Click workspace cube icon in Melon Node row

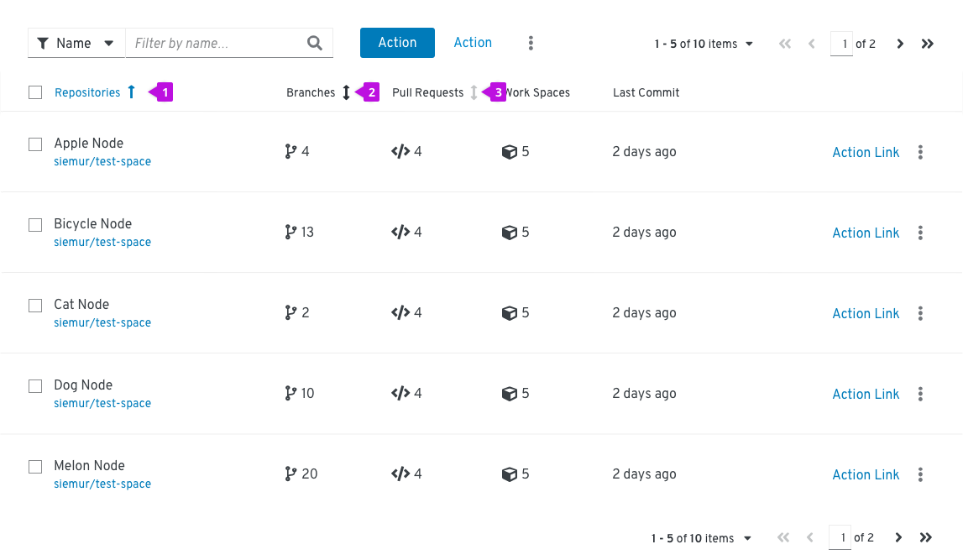pyautogui.click(x=509, y=474)
